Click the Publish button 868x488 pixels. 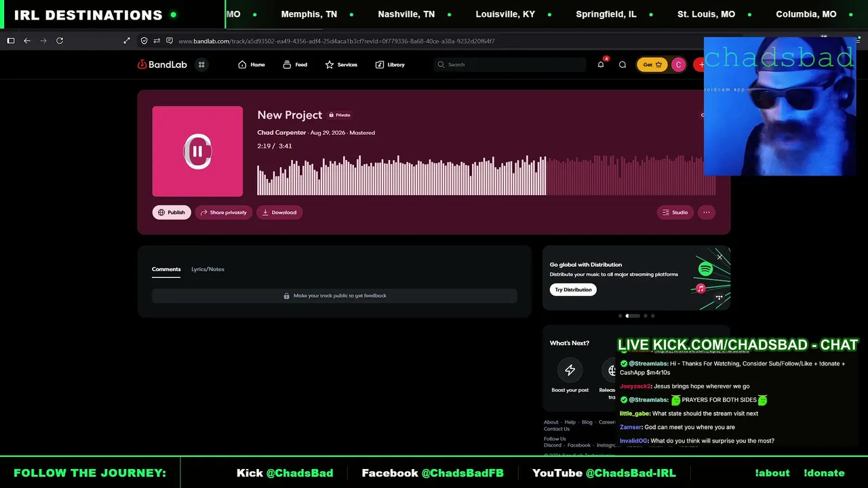click(x=172, y=212)
